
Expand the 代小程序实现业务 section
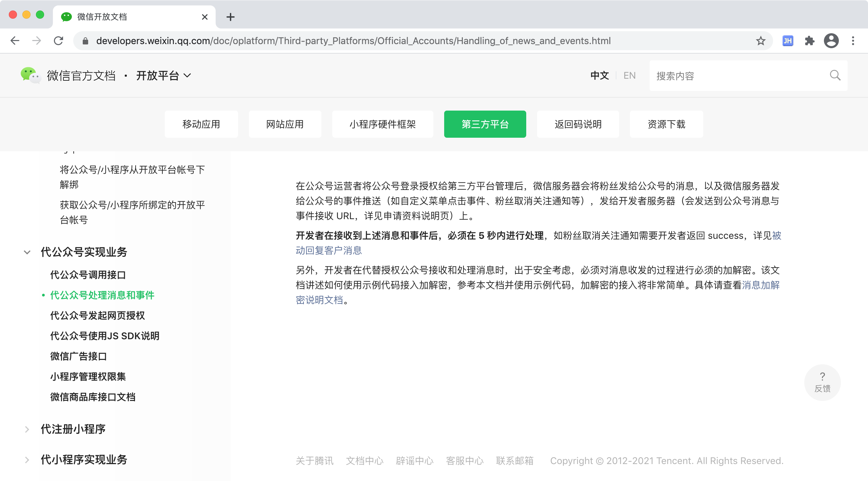pyautogui.click(x=27, y=460)
